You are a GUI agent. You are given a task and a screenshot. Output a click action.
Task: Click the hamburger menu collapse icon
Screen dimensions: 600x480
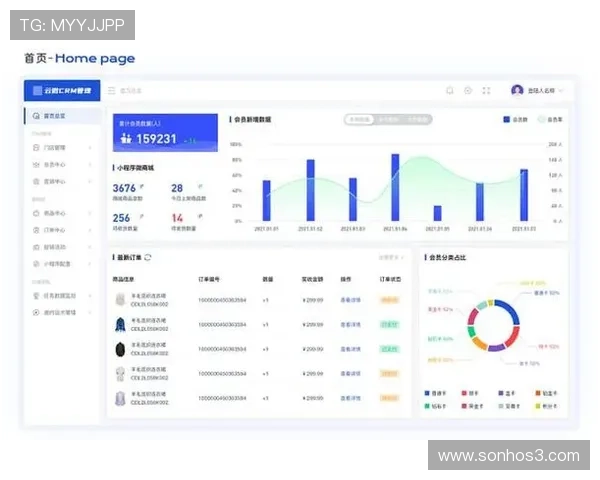(112, 91)
